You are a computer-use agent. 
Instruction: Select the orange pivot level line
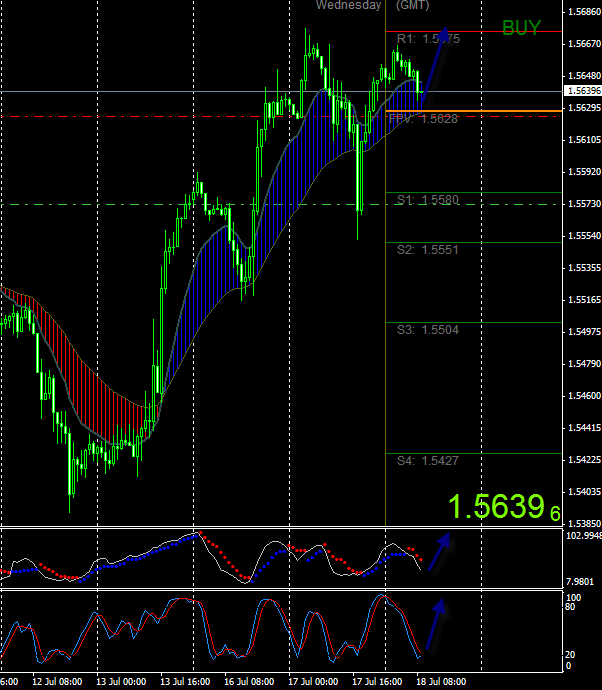click(x=474, y=111)
